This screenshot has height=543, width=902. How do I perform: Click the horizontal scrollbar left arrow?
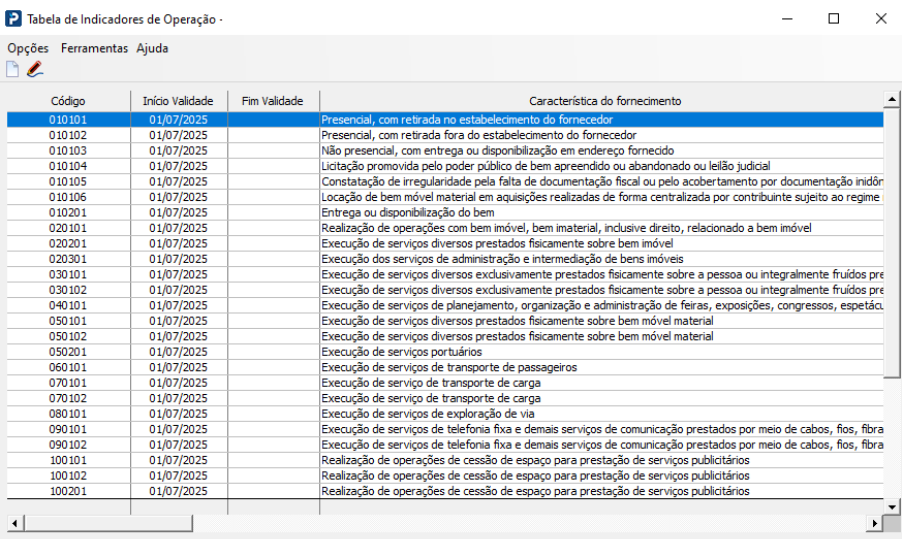[x=14, y=523]
